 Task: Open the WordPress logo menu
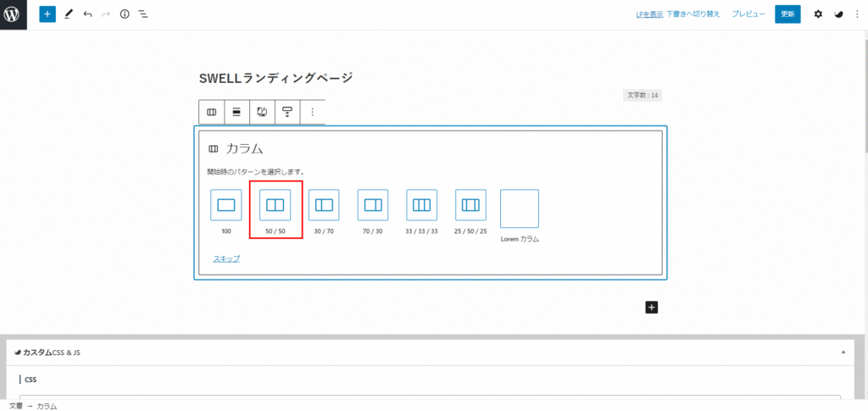pos(14,14)
